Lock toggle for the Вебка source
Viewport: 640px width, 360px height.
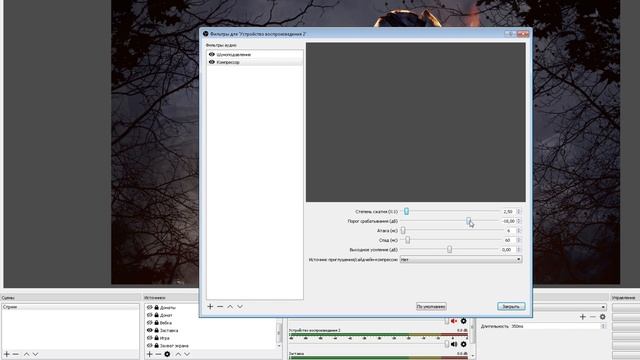pyautogui.click(x=157, y=322)
